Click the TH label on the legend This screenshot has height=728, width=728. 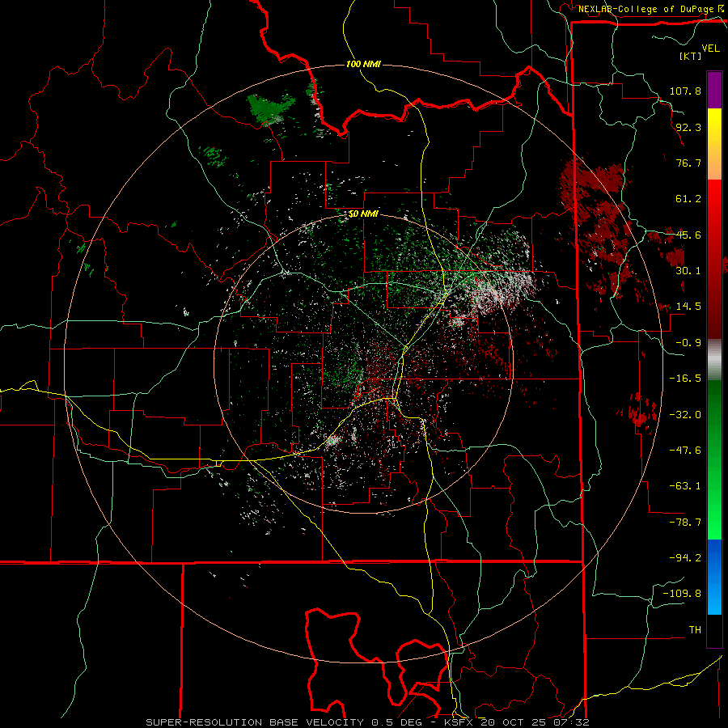coord(695,630)
